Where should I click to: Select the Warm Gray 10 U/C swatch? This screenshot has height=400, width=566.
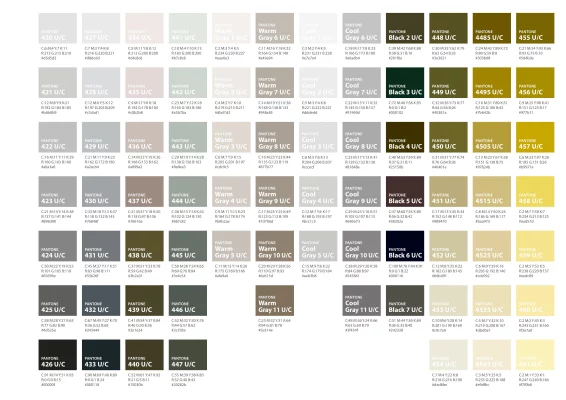[275, 246]
